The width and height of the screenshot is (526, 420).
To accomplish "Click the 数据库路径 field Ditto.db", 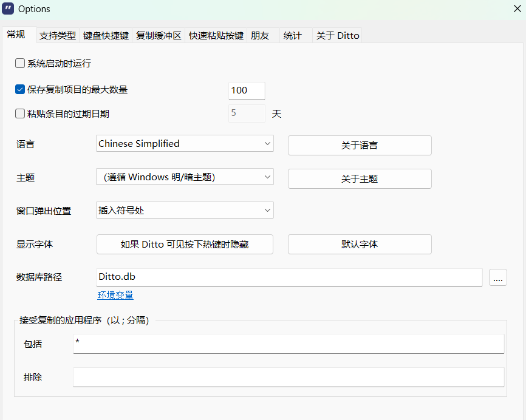I will (289, 277).
